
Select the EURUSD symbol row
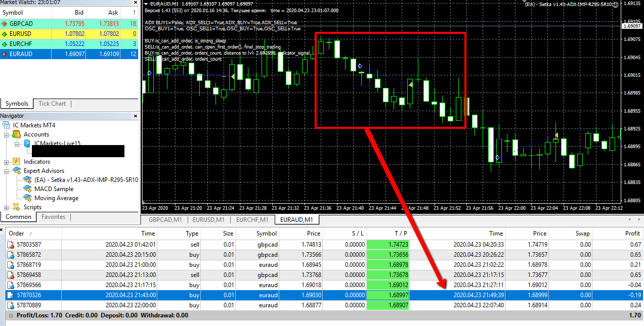tap(69, 34)
